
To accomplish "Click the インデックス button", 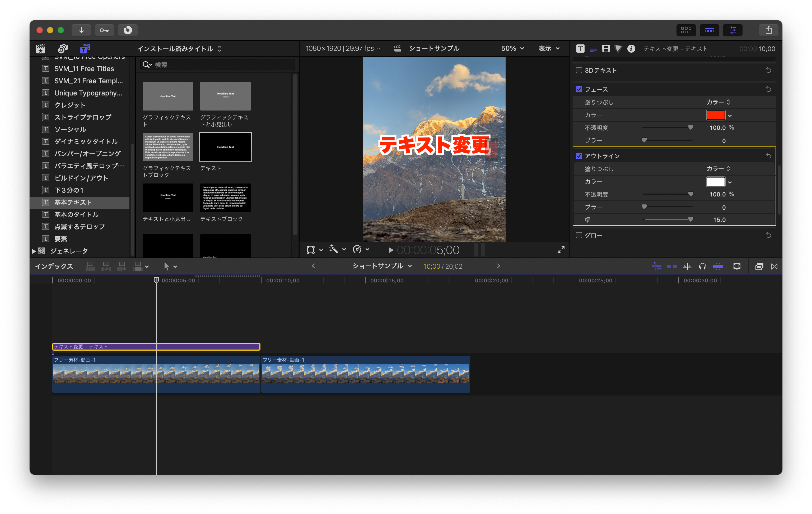I will [54, 267].
